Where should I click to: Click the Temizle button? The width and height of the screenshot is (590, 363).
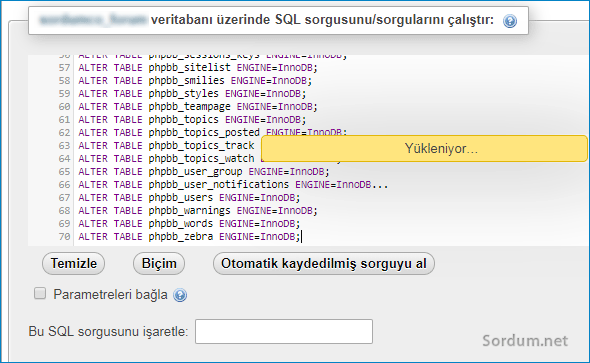[x=73, y=263]
